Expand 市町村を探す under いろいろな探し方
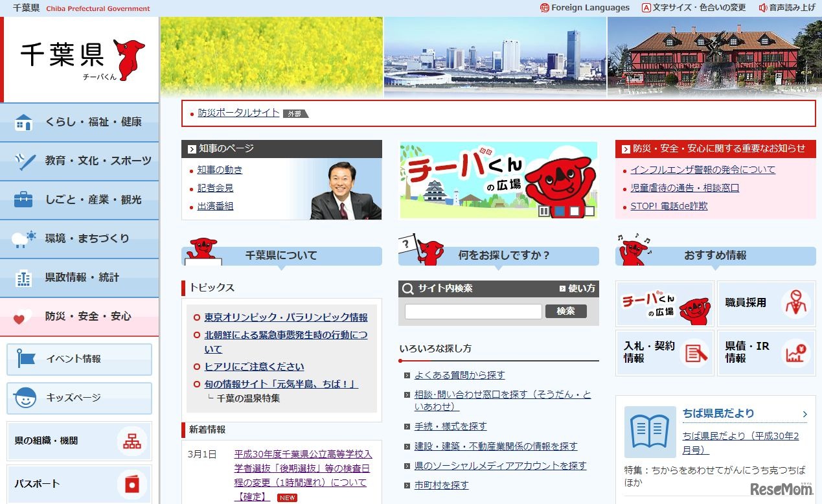 coord(441,485)
